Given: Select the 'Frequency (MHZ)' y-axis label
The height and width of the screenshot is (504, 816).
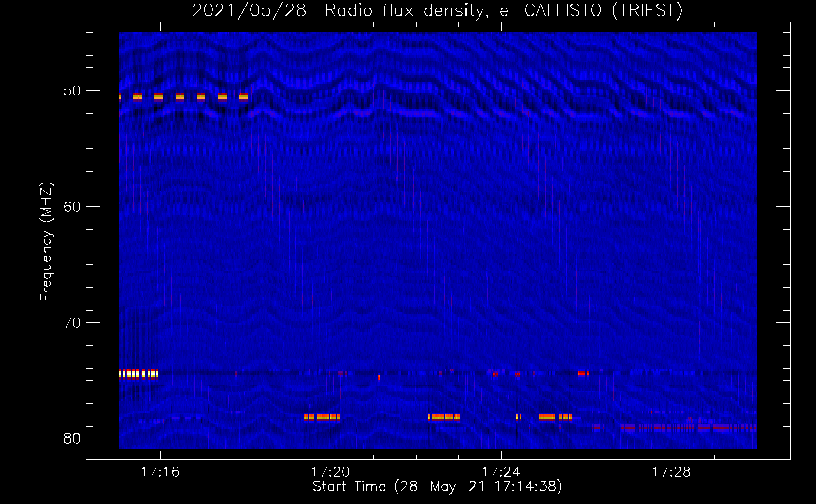Looking at the screenshot, I should 46,242.
